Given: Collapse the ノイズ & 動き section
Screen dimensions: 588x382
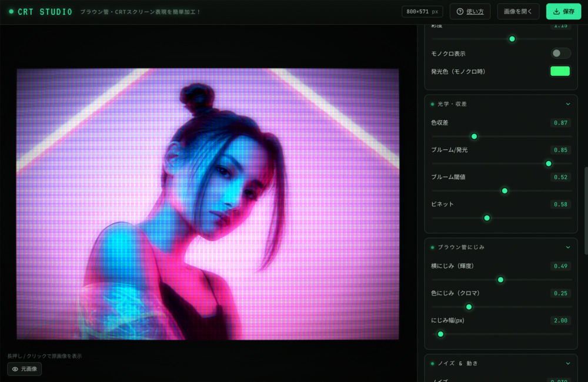Looking at the screenshot, I should click(x=568, y=363).
